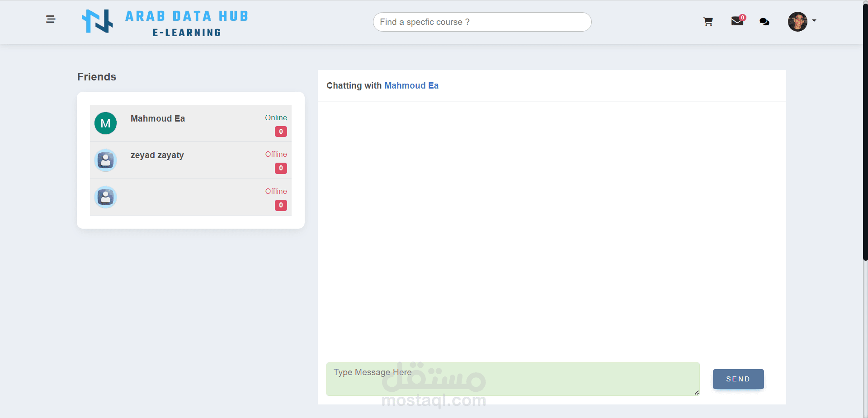Click the page vertical scrollbar
The image size is (868, 418).
(x=865, y=131)
